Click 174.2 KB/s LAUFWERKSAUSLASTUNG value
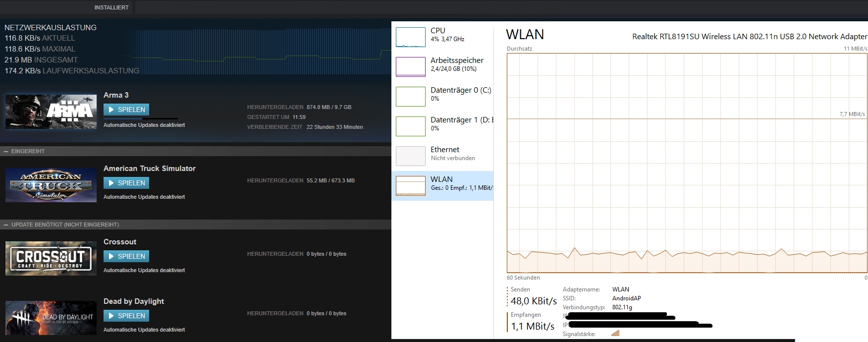 (72, 71)
